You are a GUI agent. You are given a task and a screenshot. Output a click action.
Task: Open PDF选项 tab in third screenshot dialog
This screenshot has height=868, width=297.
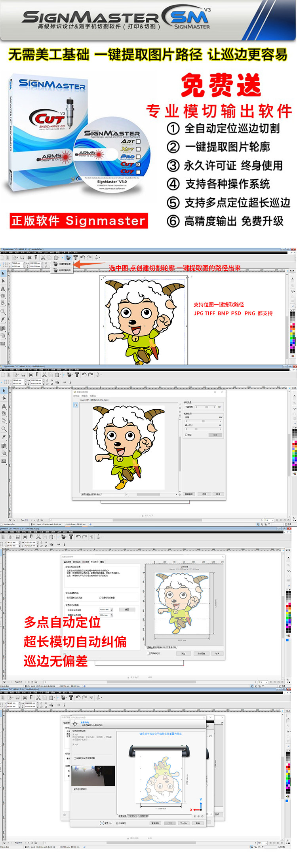click(86, 562)
